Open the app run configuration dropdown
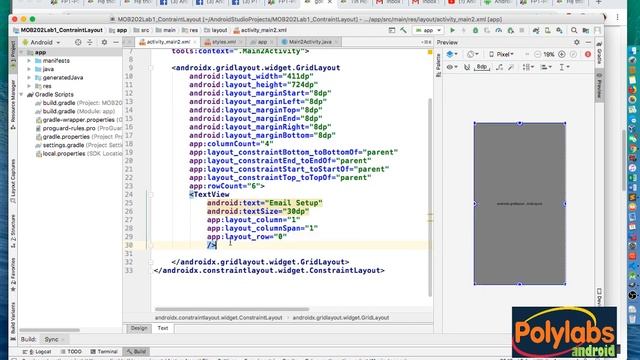This screenshot has height=360, width=640. click(428, 30)
